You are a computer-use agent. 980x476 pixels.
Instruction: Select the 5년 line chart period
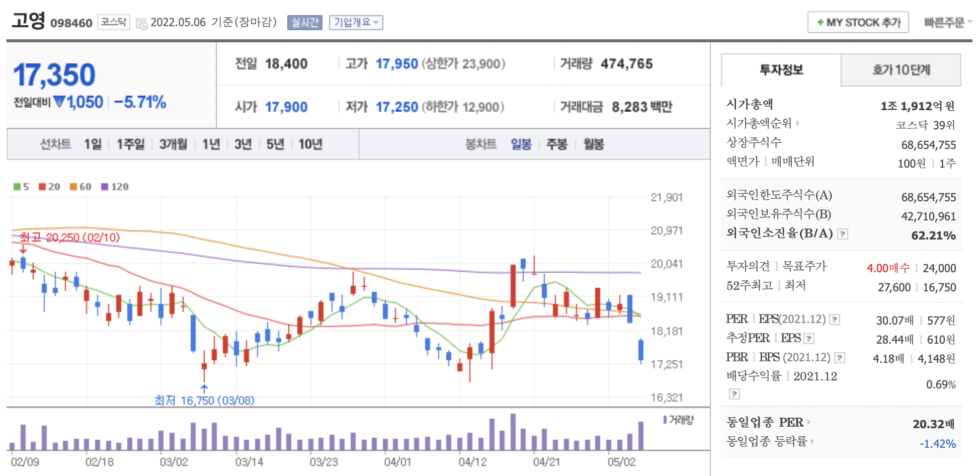pos(275,144)
